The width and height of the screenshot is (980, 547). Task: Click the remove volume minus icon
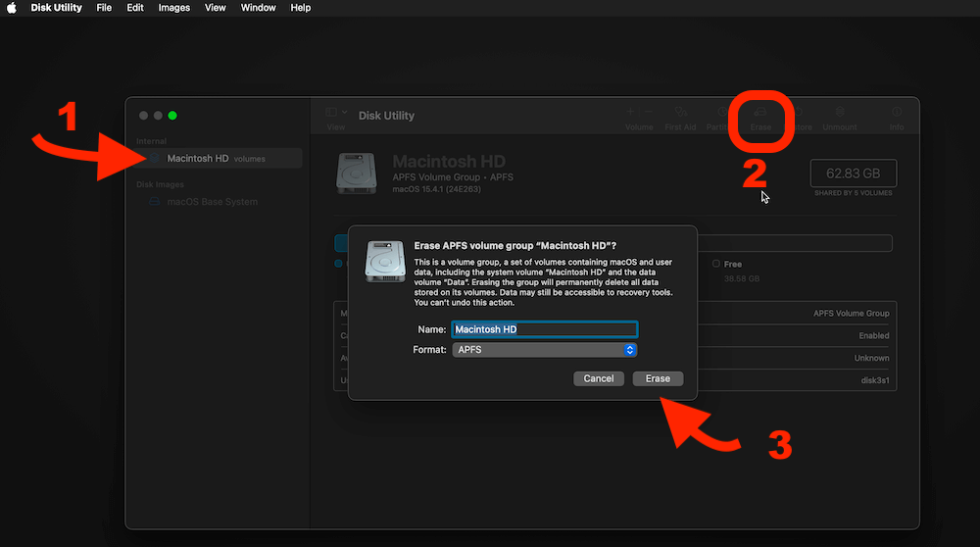point(649,112)
